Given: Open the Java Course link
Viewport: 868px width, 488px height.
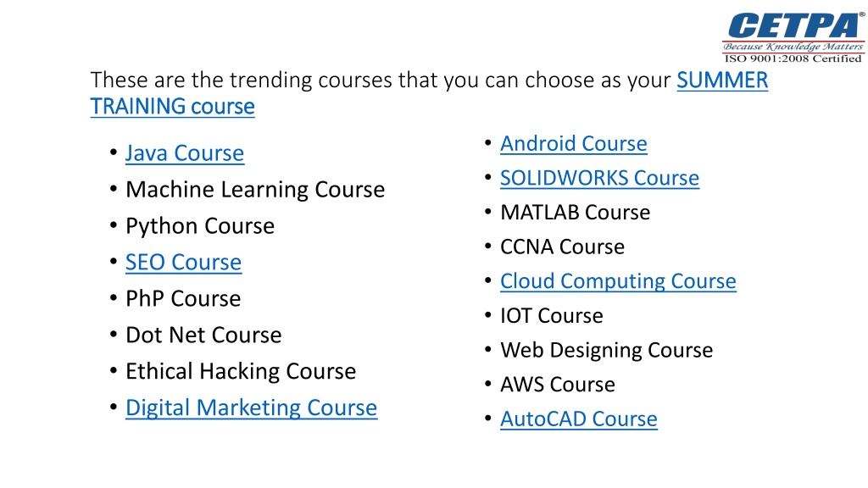Looking at the screenshot, I should (184, 153).
